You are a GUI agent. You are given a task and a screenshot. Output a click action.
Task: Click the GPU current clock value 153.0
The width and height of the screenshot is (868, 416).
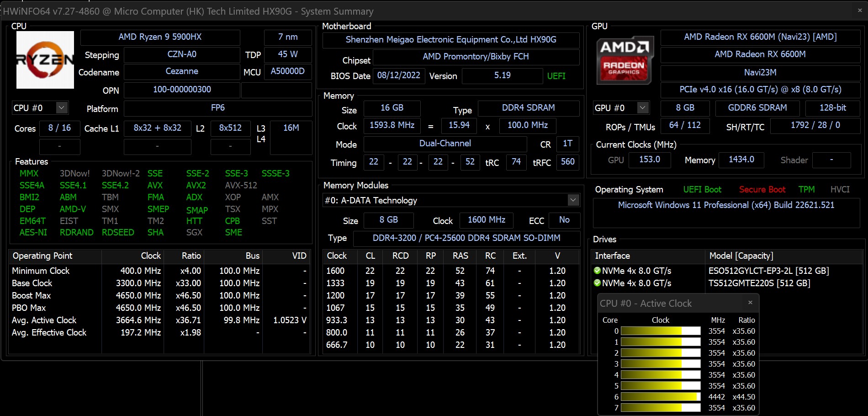(650, 160)
